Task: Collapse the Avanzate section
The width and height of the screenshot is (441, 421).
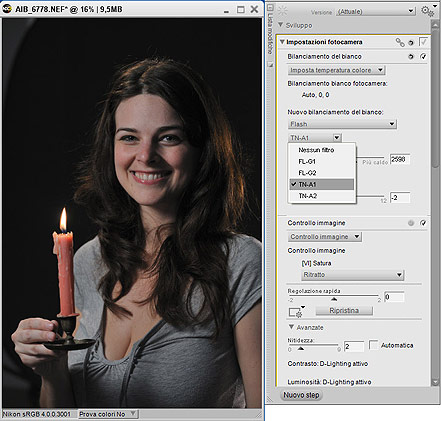Action: pyautogui.click(x=291, y=327)
